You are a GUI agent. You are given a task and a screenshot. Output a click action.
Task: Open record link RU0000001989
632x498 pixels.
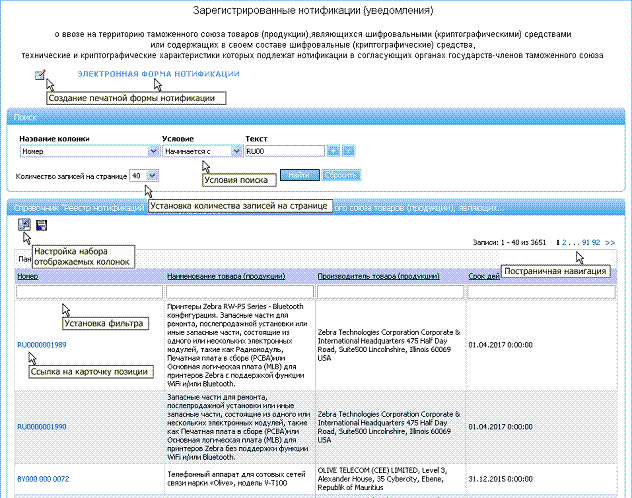pos(42,345)
